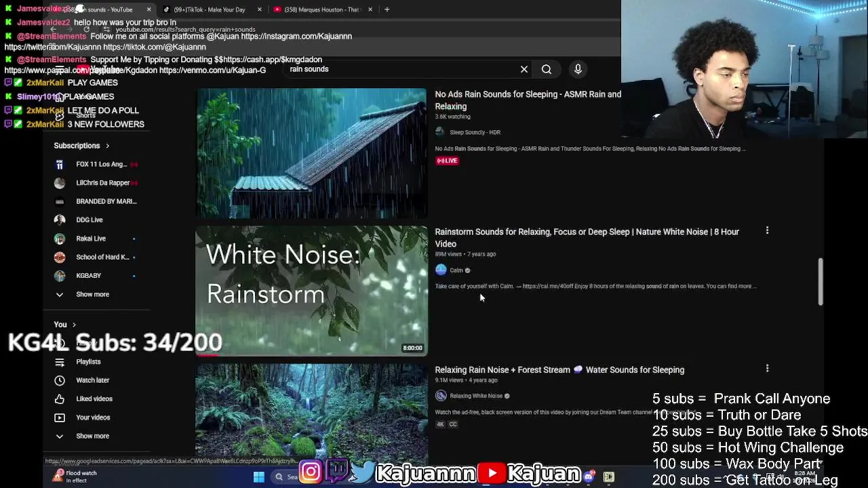Click the page vertical scrollbar thumb
The height and width of the screenshot is (488, 868).
820,281
